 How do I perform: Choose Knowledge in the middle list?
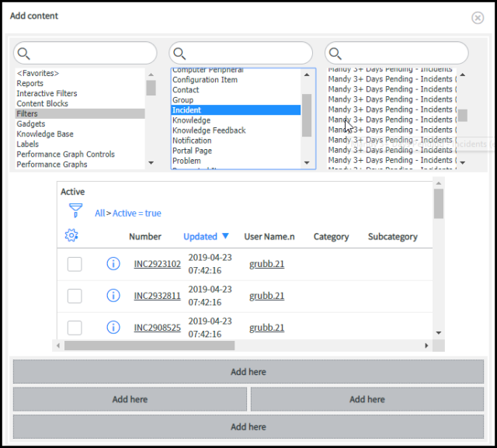(236, 120)
